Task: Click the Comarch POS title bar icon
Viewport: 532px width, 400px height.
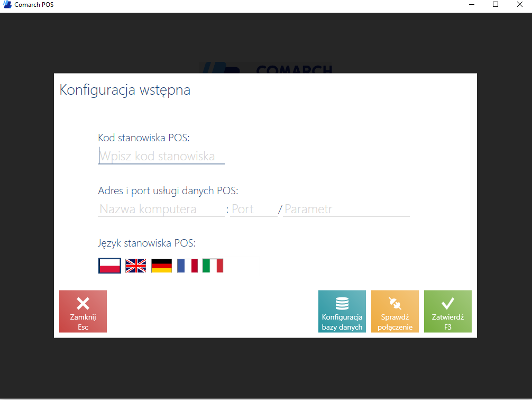Action: coord(7,4)
